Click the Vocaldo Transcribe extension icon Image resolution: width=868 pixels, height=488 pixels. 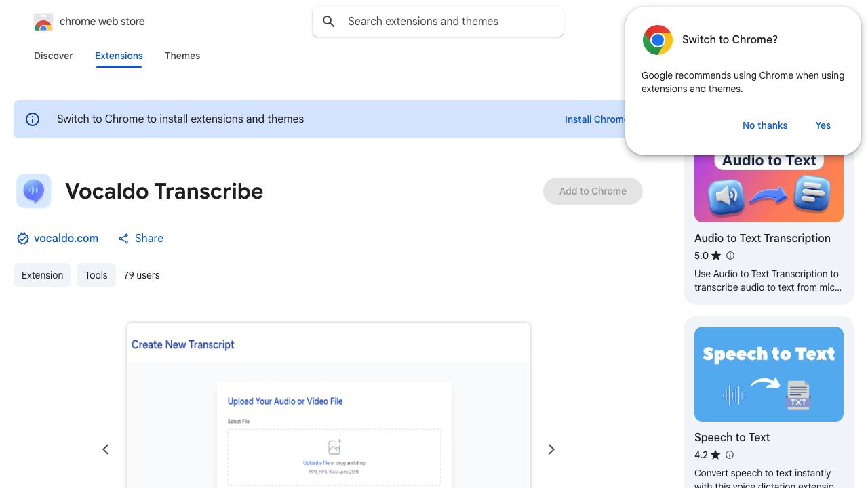point(33,191)
